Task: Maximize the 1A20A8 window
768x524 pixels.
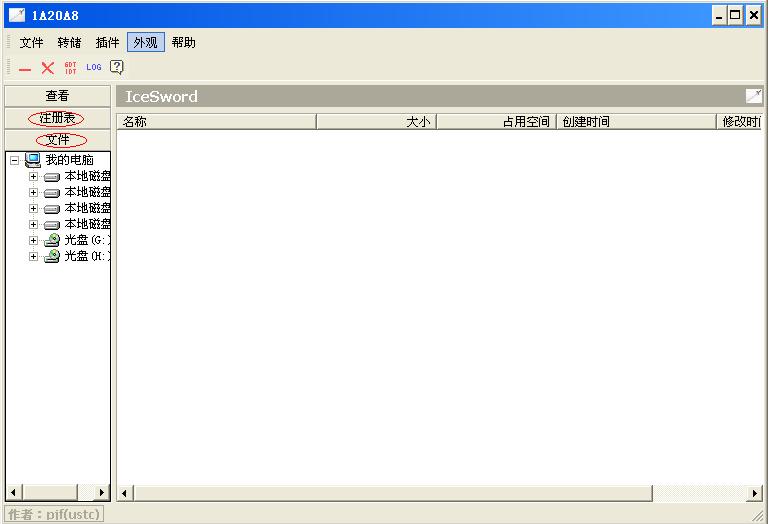Action: [735, 15]
